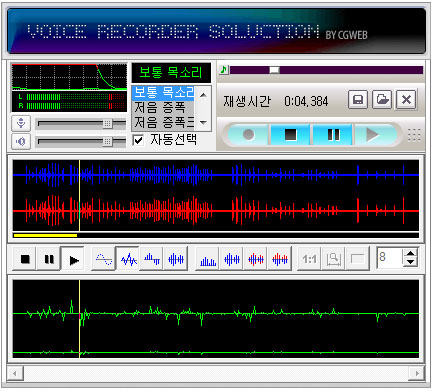Click the save recording floppy disk icon
The width and height of the screenshot is (434, 391).
click(x=358, y=99)
